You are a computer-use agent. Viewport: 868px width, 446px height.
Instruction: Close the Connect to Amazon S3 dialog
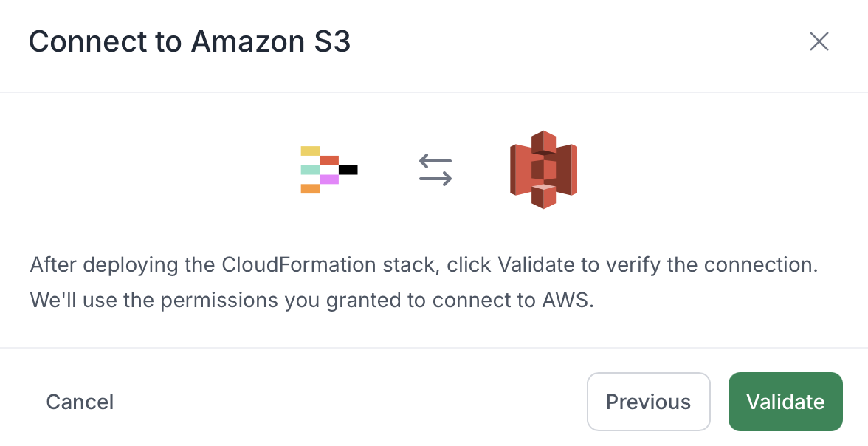click(819, 41)
